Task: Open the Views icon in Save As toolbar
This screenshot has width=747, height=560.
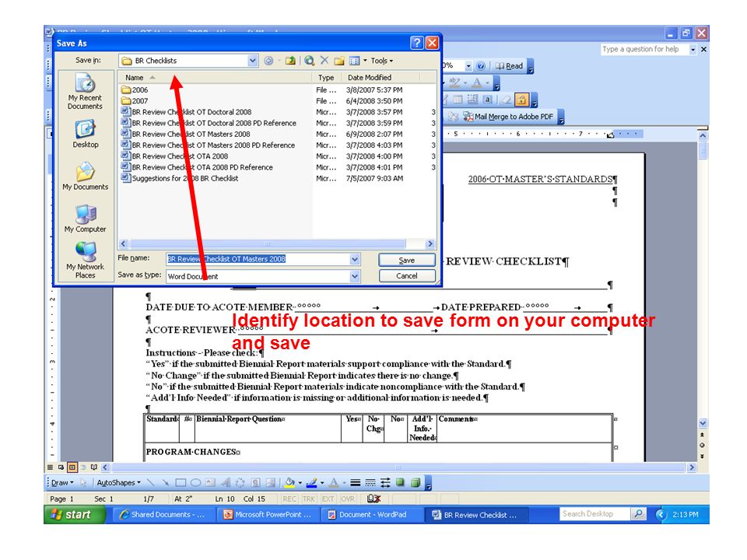Action: (355, 61)
